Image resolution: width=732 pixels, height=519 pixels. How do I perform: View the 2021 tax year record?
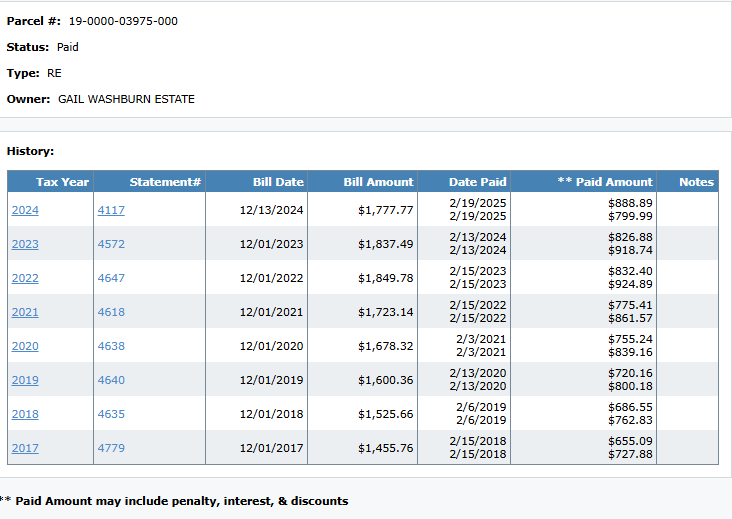pyautogui.click(x=25, y=312)
